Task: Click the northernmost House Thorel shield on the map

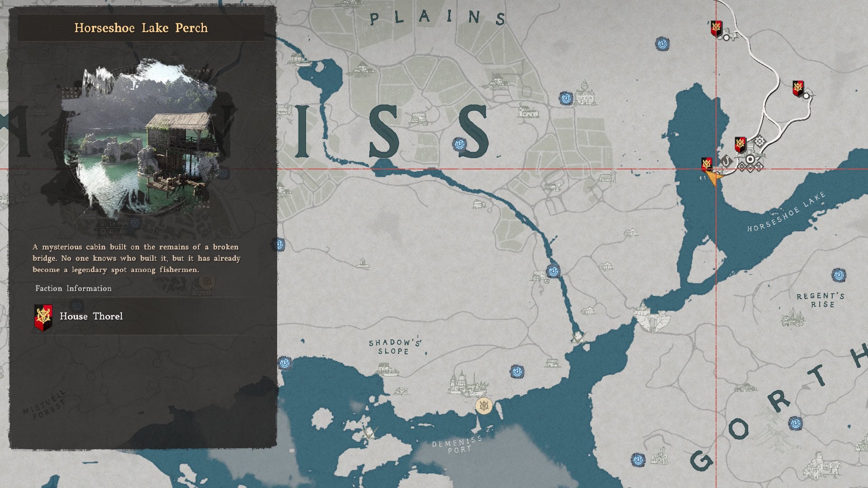Action: tap(716, 28)
